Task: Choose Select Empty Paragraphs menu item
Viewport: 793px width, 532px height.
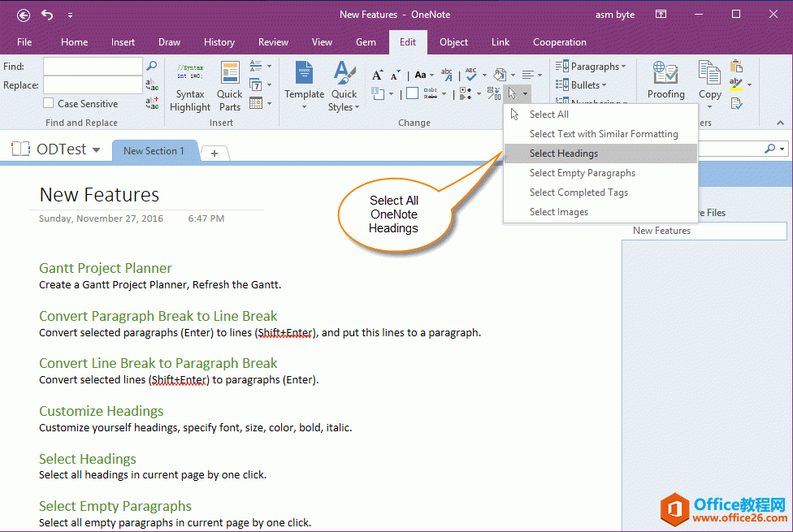Action: tap(582, 173)
